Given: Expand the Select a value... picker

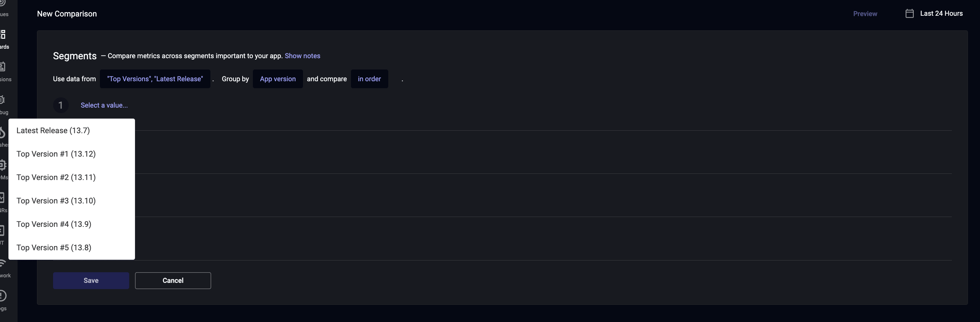Looking at the screenshot, I should [104, 105].
